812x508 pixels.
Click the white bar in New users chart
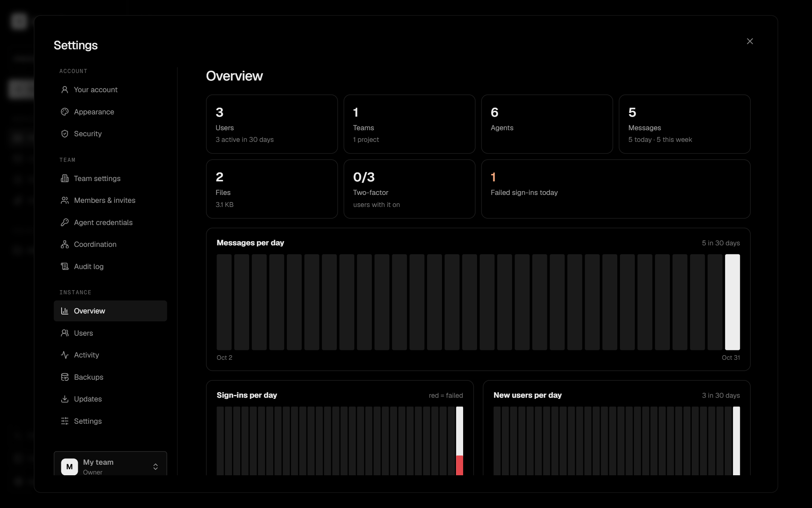(x=736, y=441)
